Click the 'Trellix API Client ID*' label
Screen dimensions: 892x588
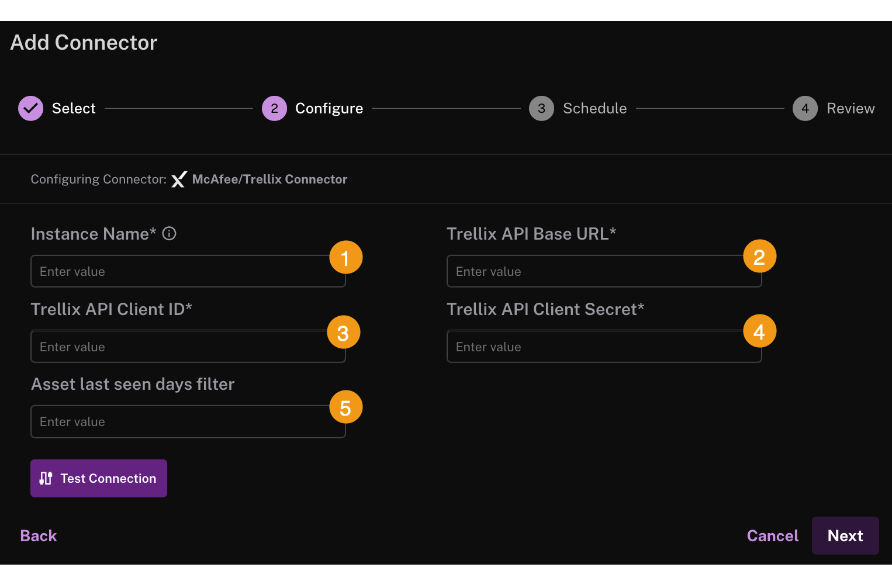click(112, 309)
